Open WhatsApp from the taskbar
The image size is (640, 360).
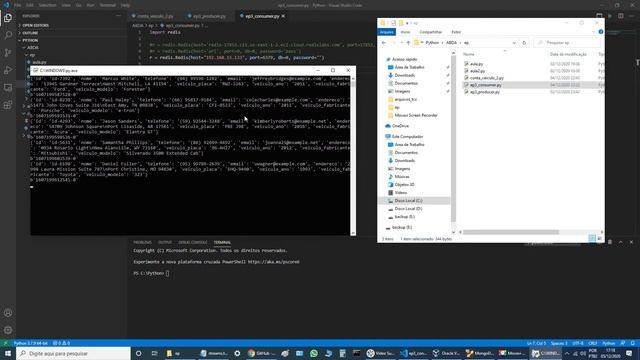tap(313, 353)
